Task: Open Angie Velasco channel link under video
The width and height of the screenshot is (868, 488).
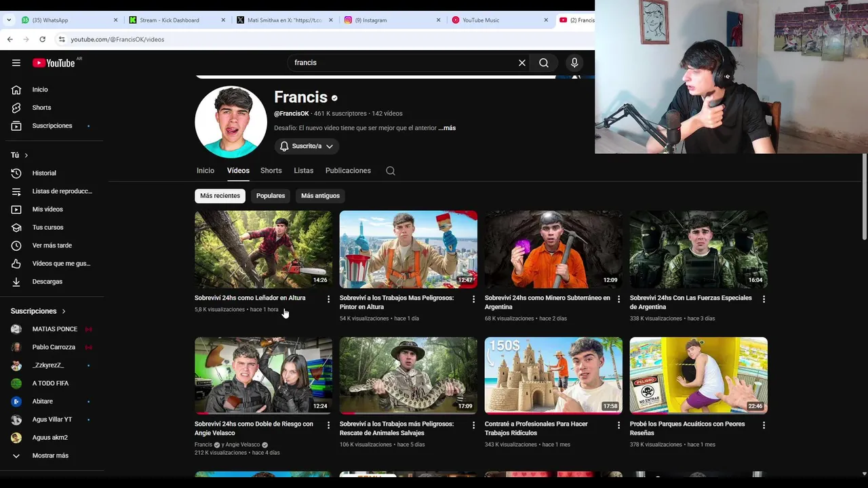Action: [x=242, y=445]
